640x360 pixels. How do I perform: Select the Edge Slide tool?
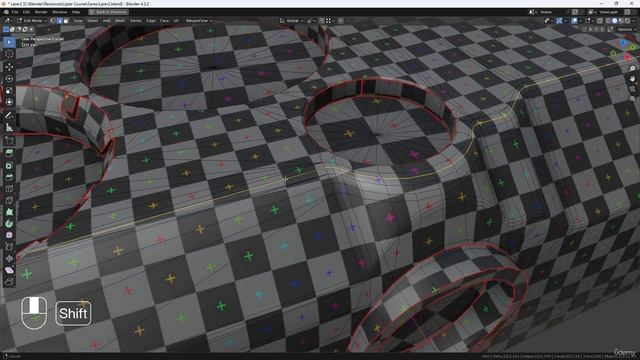pyautogui.click(x=9, y=247)
